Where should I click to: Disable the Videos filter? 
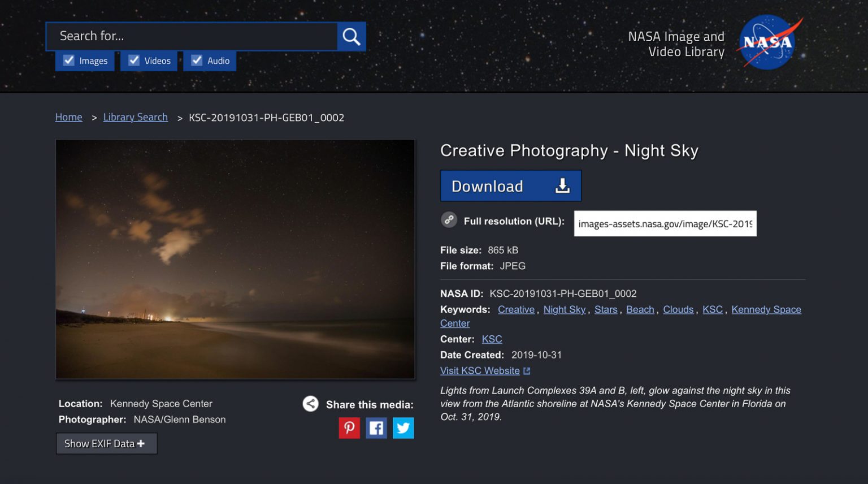click(134, 60)
